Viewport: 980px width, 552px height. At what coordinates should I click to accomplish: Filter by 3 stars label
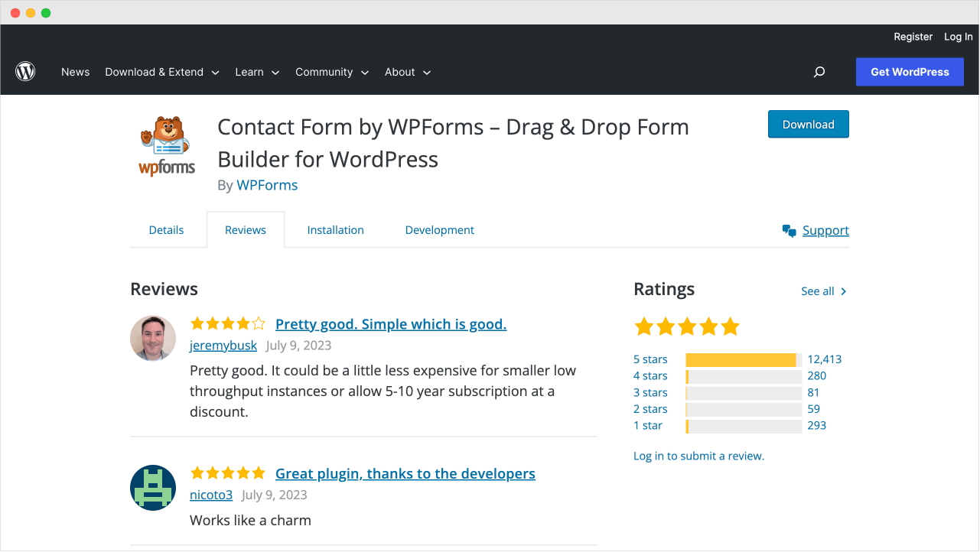click(650, 393)
